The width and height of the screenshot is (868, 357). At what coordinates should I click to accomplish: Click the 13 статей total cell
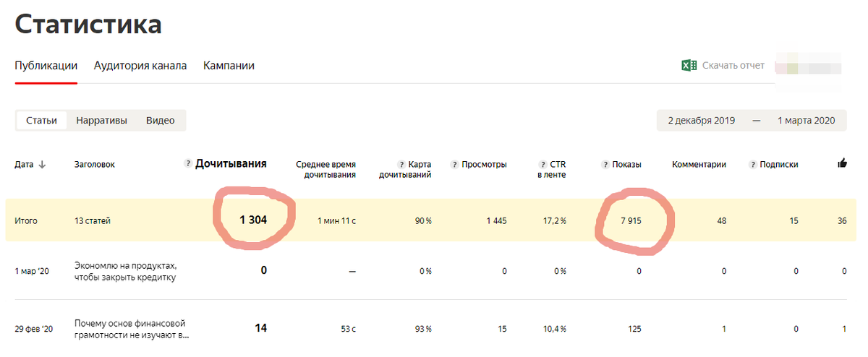(x=93, y=221)
